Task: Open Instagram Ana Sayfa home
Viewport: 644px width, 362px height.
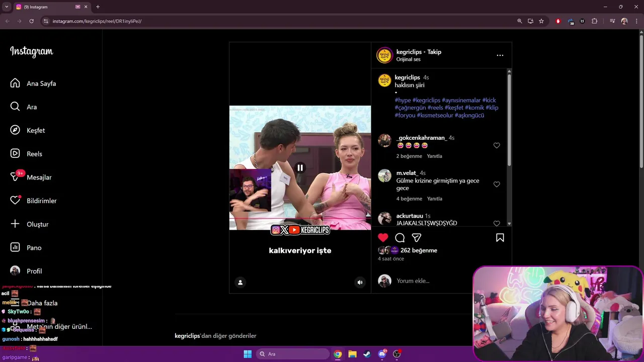Action: tap(33, 83)
